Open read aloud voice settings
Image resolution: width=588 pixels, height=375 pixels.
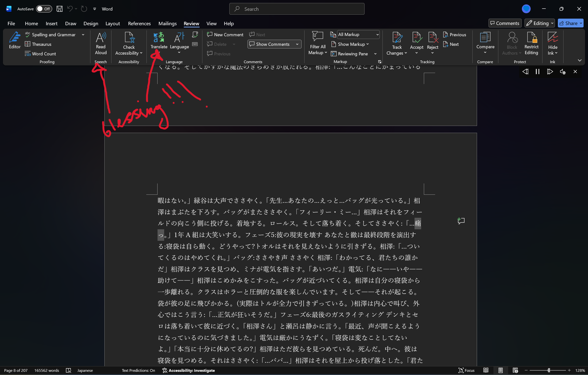point(563,72)
